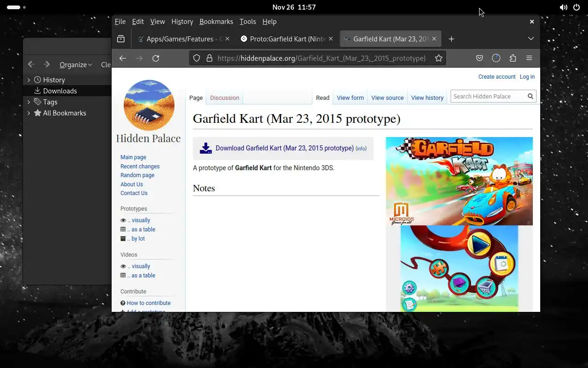Open the Edit menu
This screenshot has width=588, height=368.
[x=138, y=22]
